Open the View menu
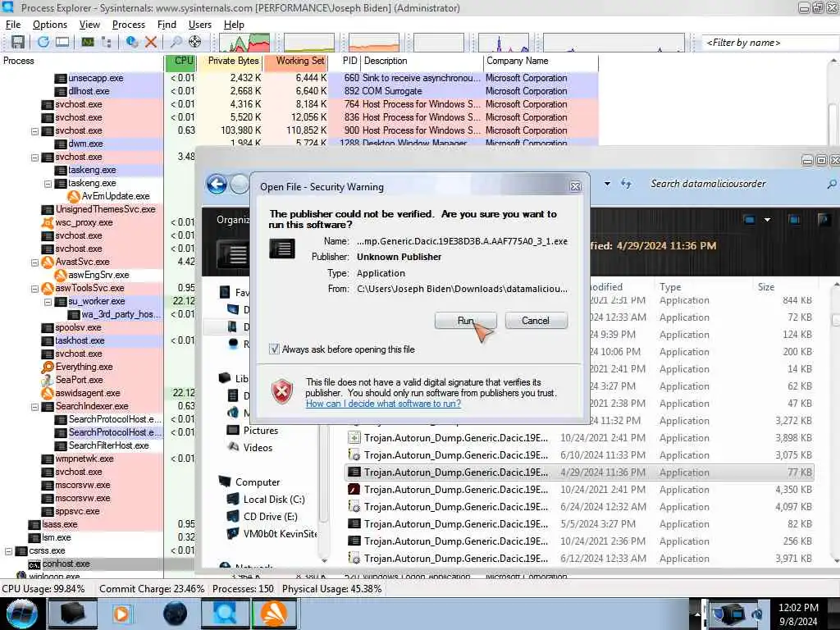This screenshot has height=630, width=840. [x=89, y=25]
